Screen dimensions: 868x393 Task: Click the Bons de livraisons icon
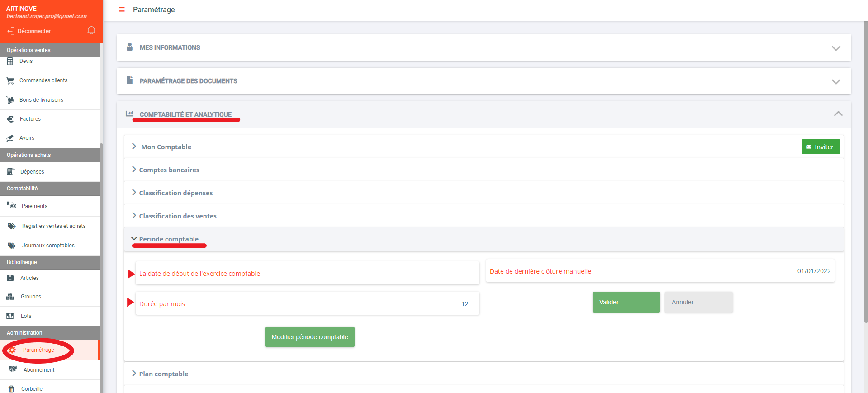(10, 100)
